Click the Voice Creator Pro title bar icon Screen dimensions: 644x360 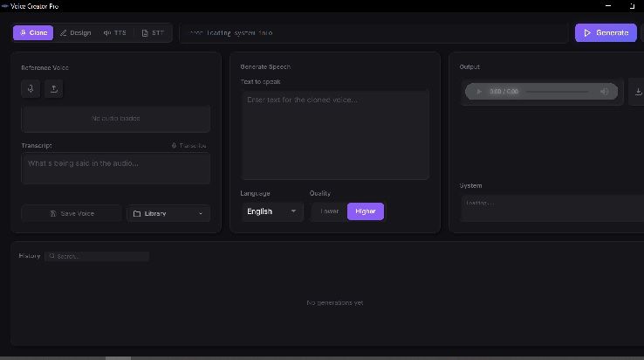coord(5,6)
